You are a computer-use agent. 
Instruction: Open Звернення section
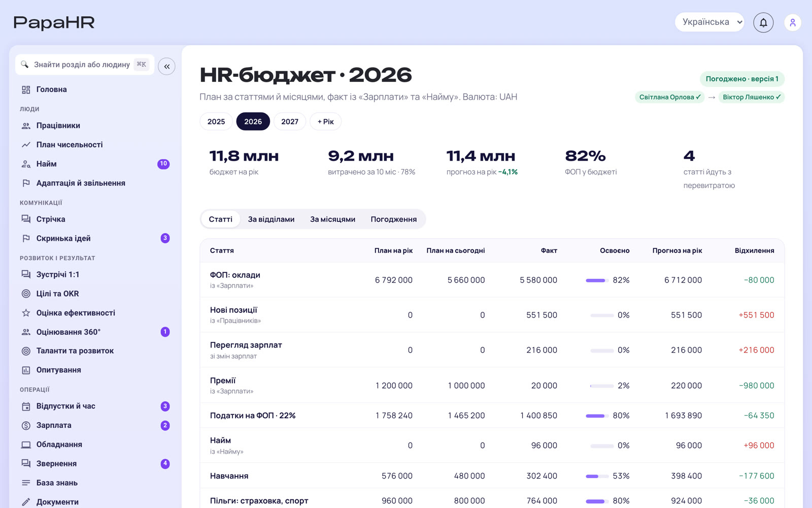[95, 463]
